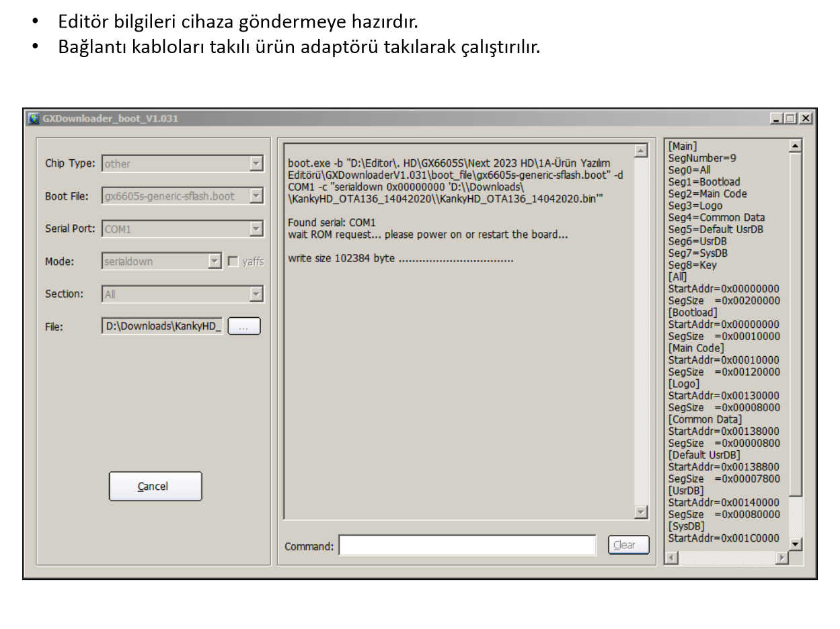Click "StartAddr=0x00140000" line
840x629 pixels.
click(x=724, y=503)
